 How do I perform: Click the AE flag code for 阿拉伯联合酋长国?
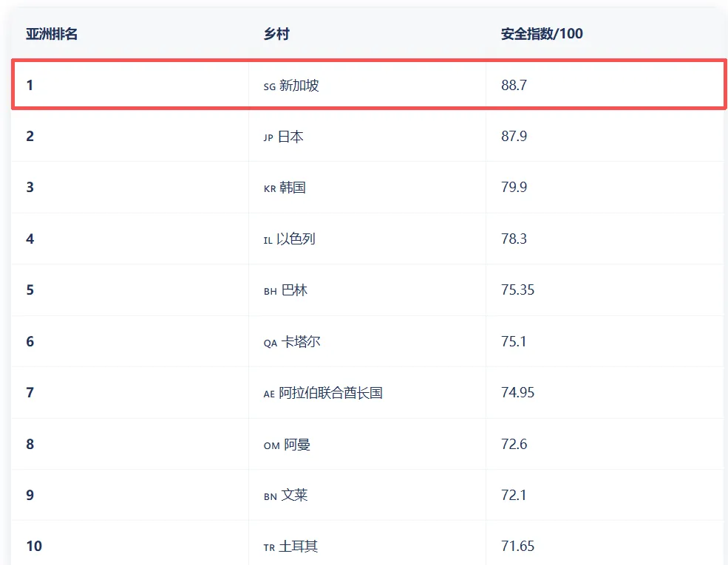tap(269, 394)
